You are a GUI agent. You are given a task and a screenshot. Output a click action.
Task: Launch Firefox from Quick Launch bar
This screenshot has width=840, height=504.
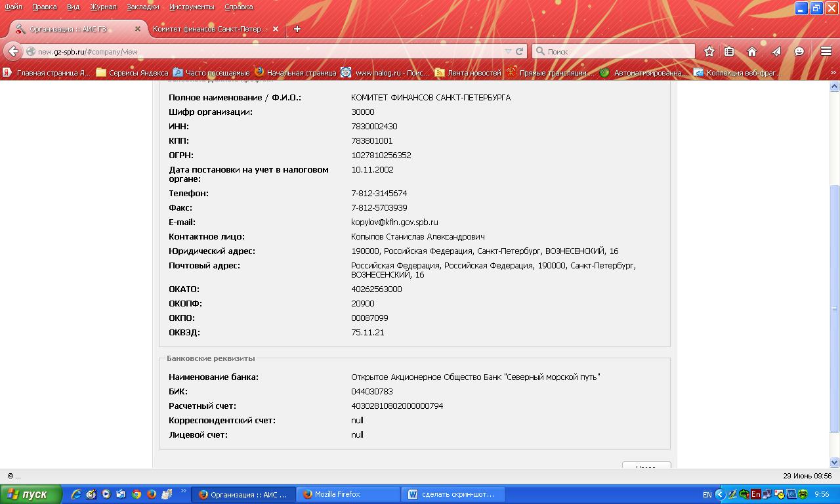click(152, 494)
